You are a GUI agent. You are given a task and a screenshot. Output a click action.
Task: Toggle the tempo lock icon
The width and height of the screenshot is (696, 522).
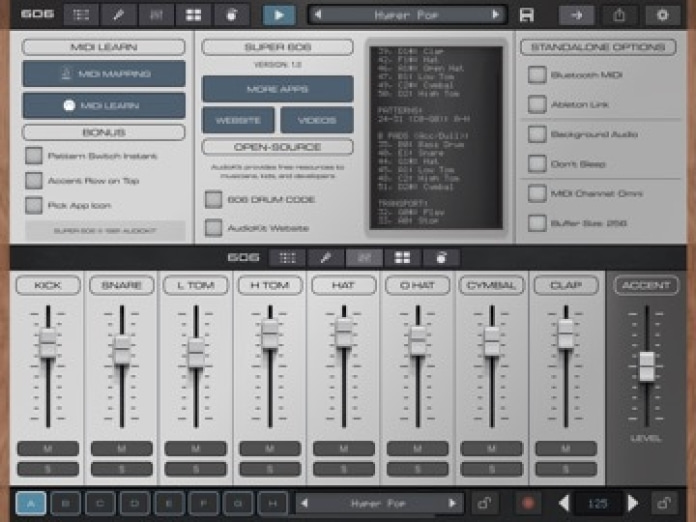(664, 503)
